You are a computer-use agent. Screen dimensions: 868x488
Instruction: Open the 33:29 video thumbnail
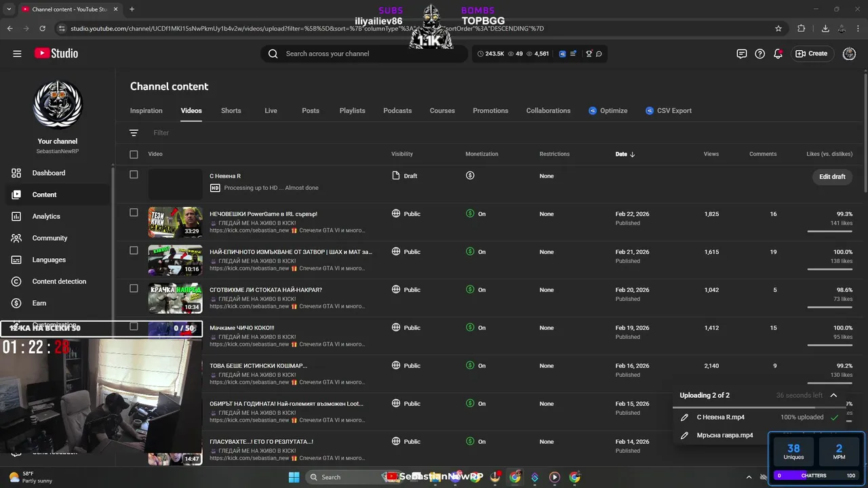coord(175,222)
